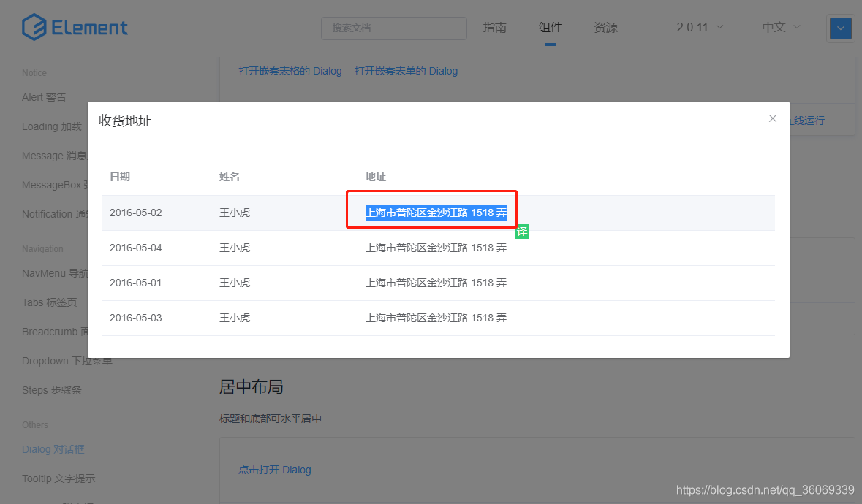
Task: Select Alert 警告 in the sidebar
Action: click(x=44, y=96)
